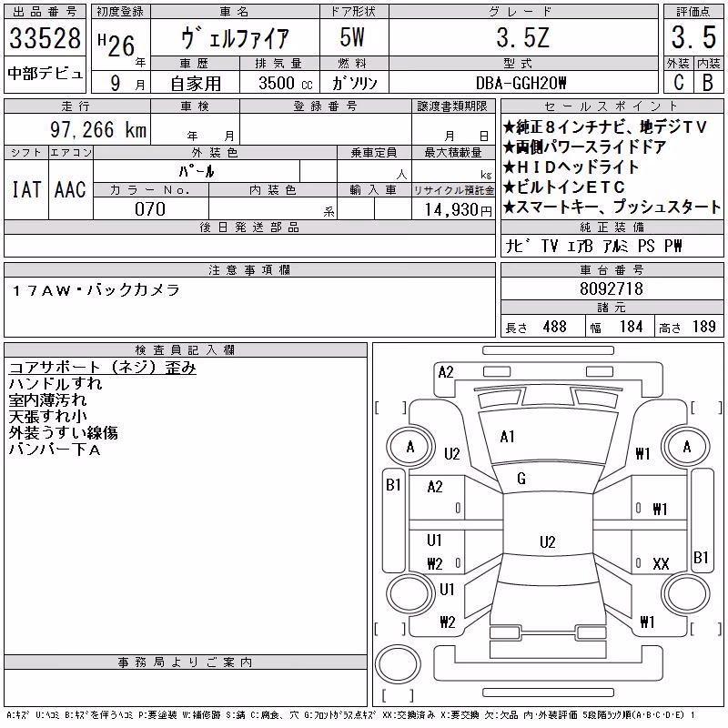This screenshot has height=728, width=728.
Task: Click exterior grade letter C
Action: tap(679, 83)
